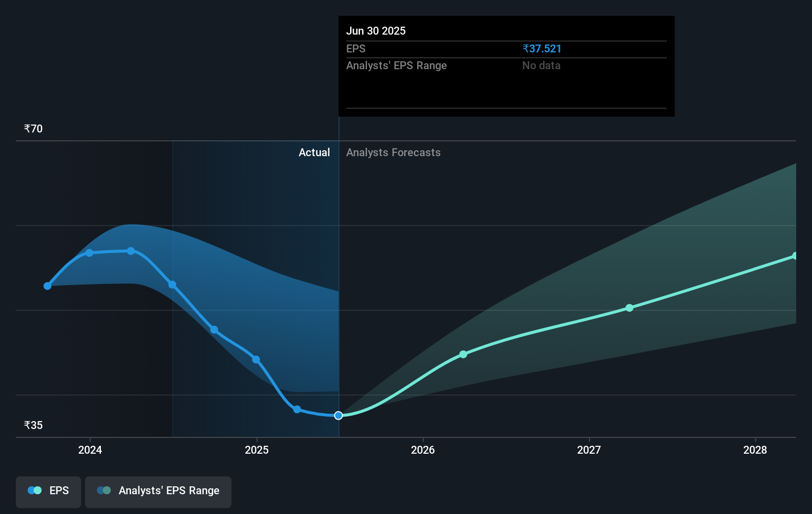The height and width of the screenshot is (514, 812).
Task: Click the 2026 x-axis label
Action: tap(423, 450)
